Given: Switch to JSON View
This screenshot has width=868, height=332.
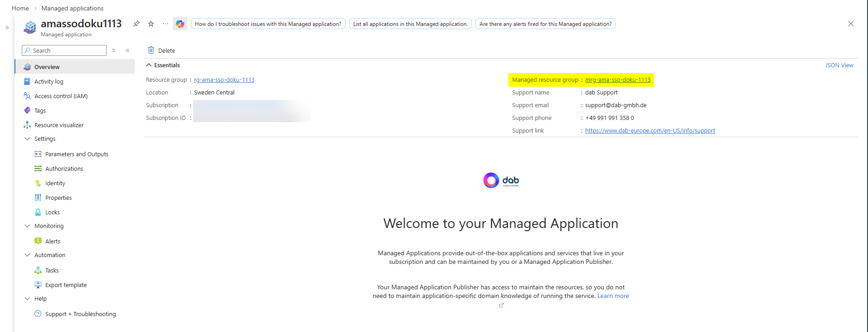Looking at the screenshot, I should pos(839,65).
